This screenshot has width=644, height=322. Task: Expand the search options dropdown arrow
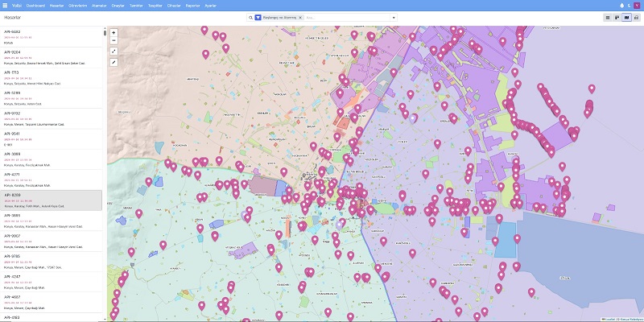pos(392,16)
